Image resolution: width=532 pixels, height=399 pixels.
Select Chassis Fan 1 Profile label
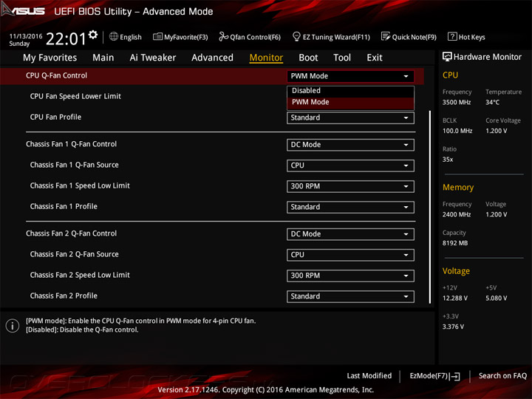(x=64, y=206)
